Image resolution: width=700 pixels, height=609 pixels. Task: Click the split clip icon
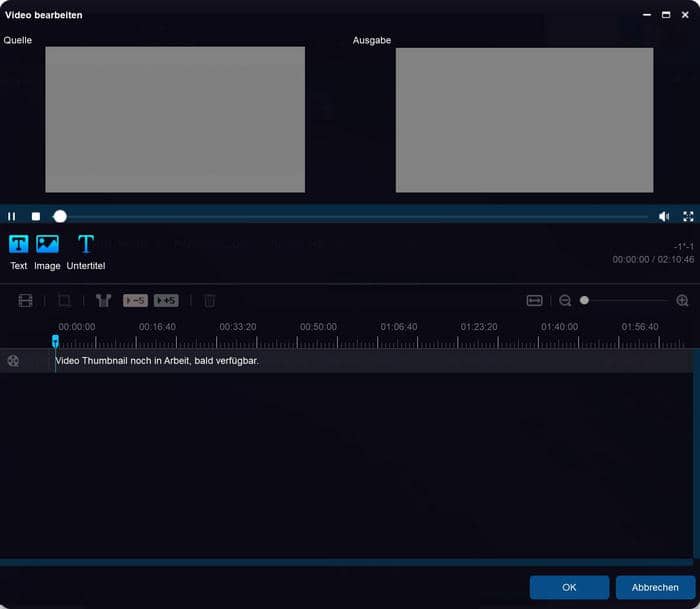click(103, 300)
